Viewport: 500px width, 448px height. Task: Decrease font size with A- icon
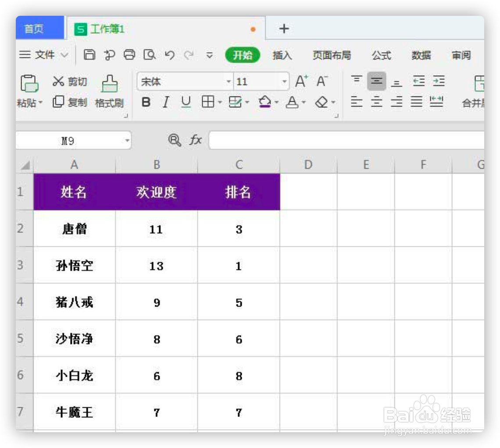(x=322, y=81)
